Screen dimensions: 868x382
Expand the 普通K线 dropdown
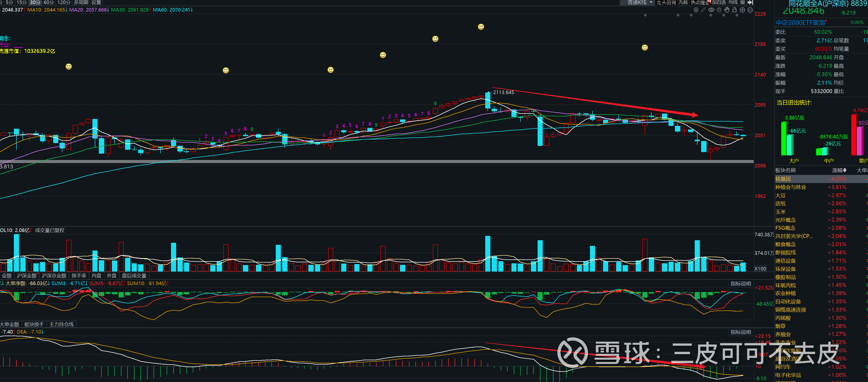coord(651,2)
